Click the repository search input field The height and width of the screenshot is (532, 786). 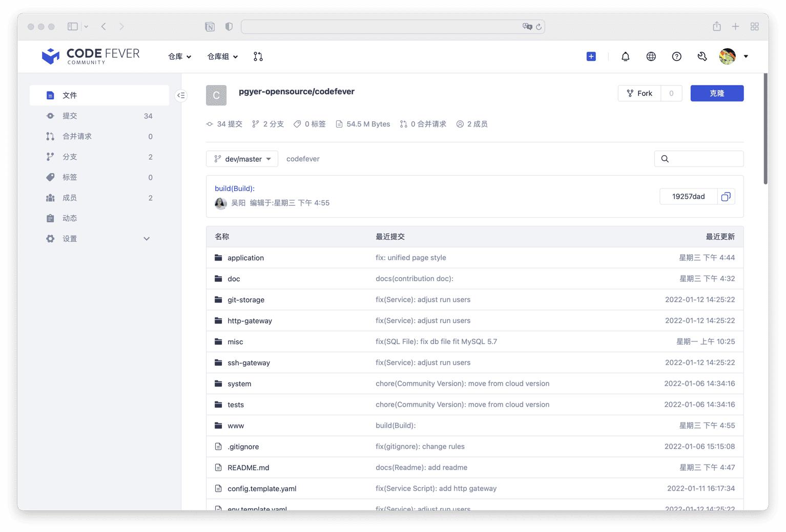[699, 159]
